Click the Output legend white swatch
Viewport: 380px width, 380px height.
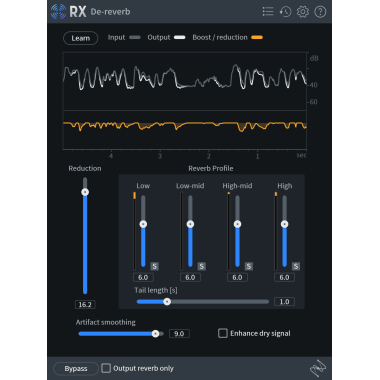(x=180, y=37)
